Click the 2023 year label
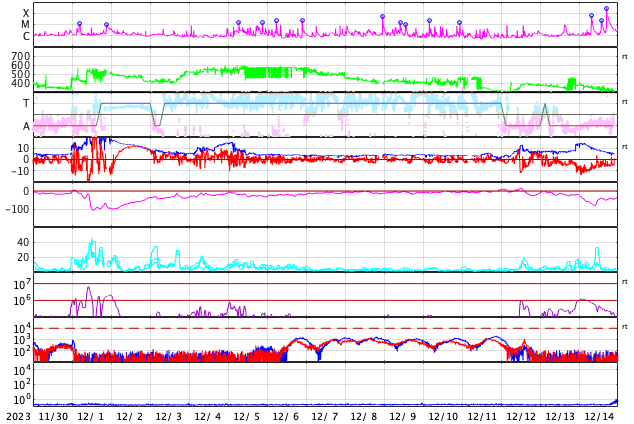Screen dimensions: 634x424 [x=18, y=417]
